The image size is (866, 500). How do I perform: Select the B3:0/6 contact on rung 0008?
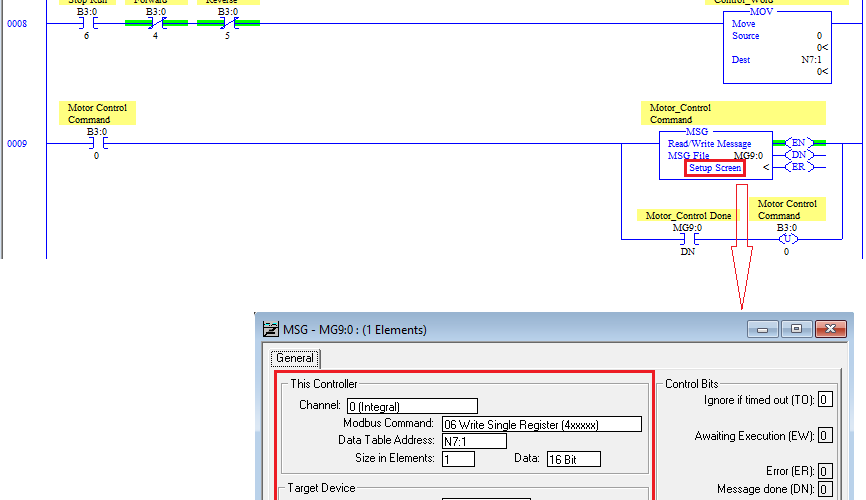coord(87,23)
